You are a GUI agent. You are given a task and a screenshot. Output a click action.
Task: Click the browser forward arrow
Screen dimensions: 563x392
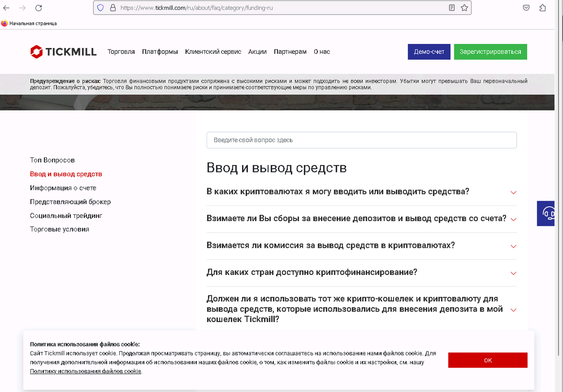pyautogui.click(x=22, y=7)
